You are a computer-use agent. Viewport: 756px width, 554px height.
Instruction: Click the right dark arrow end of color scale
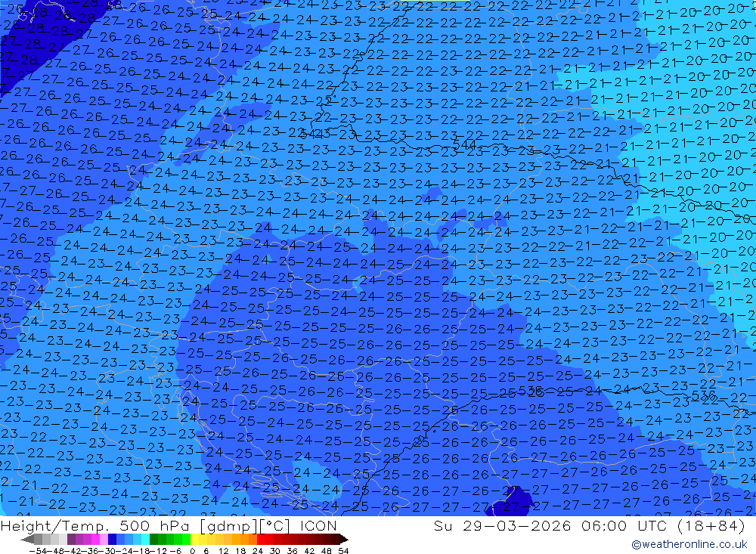coord(344,540)
